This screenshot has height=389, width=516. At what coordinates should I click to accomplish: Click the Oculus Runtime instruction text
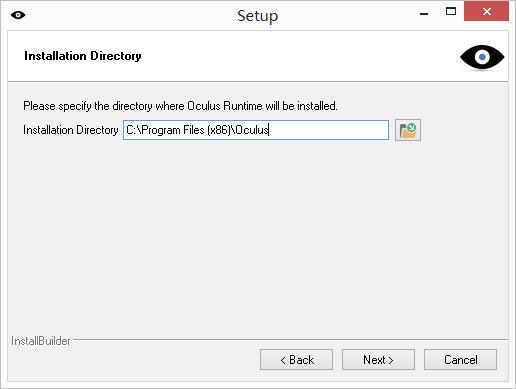(x=180, y=106)
